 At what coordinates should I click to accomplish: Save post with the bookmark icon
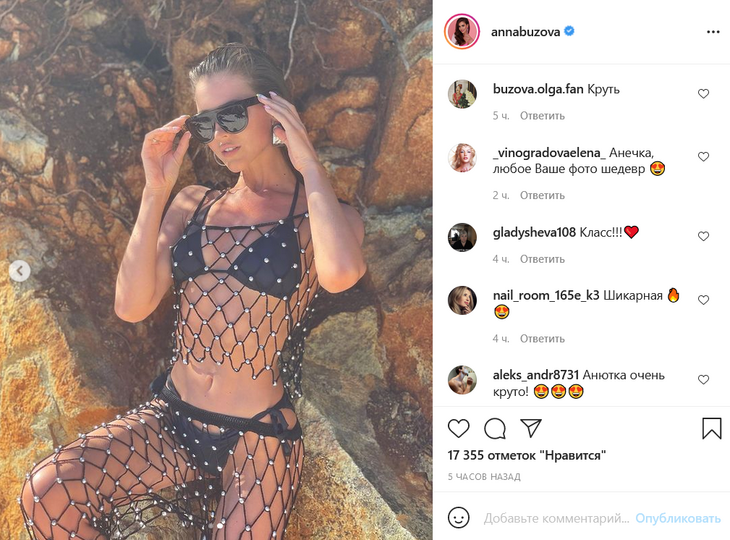(711, 428)
